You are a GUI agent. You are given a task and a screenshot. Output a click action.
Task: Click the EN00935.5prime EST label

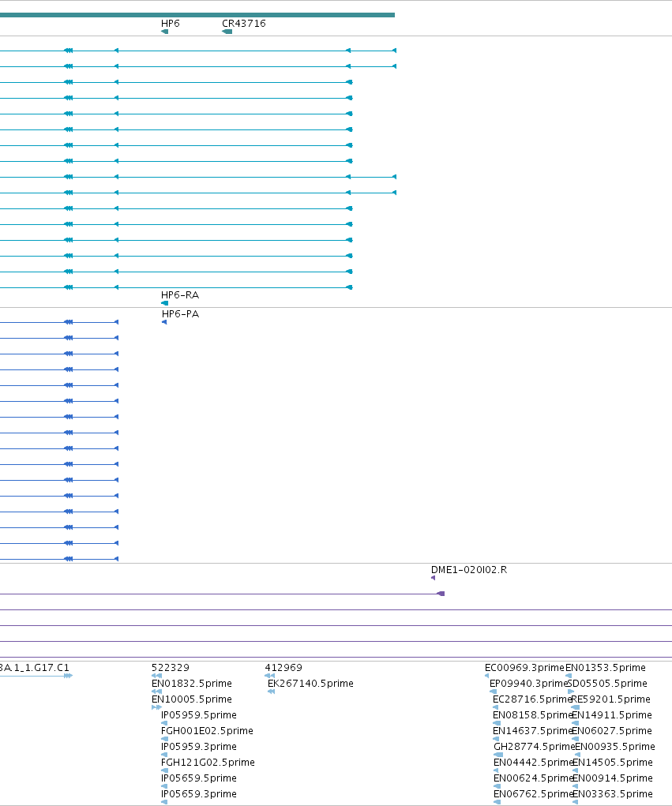615,746
